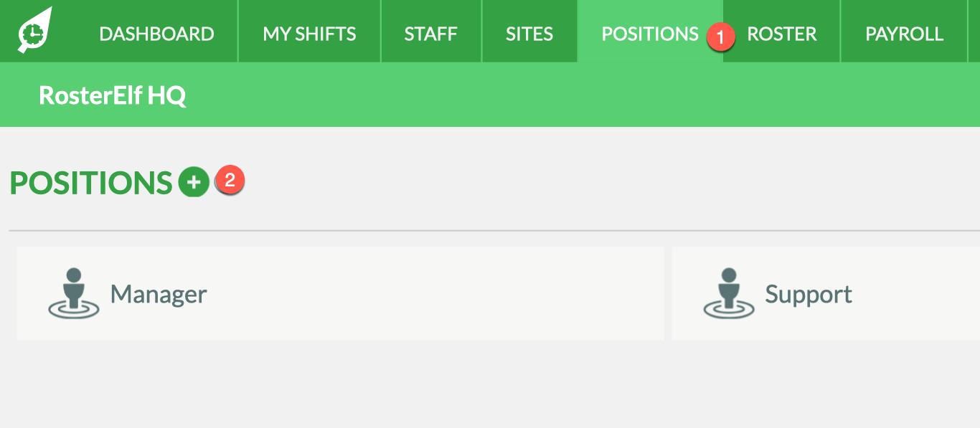Open the Manager position name link
Screen dimensions: 980x428
click(x=159, y=294)
